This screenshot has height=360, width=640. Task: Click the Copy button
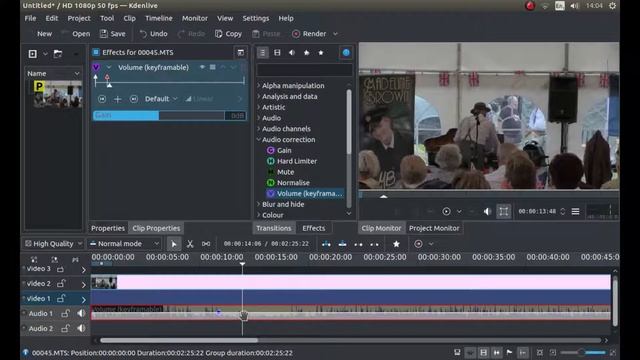[228, 34]
